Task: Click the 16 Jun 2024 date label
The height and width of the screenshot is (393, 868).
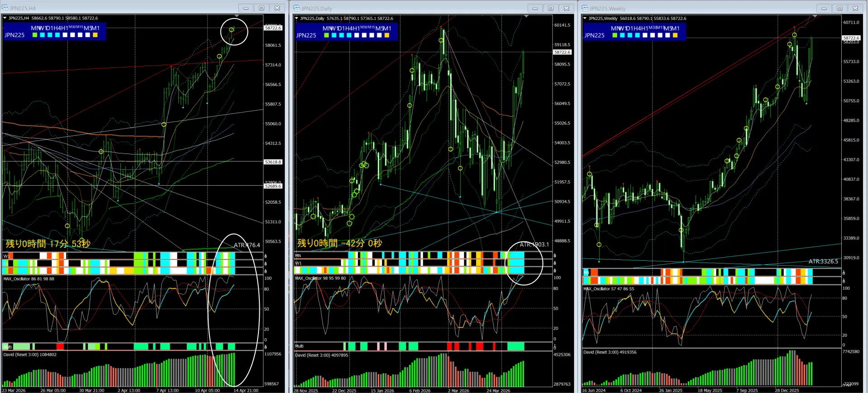Action: click(594, 390)
